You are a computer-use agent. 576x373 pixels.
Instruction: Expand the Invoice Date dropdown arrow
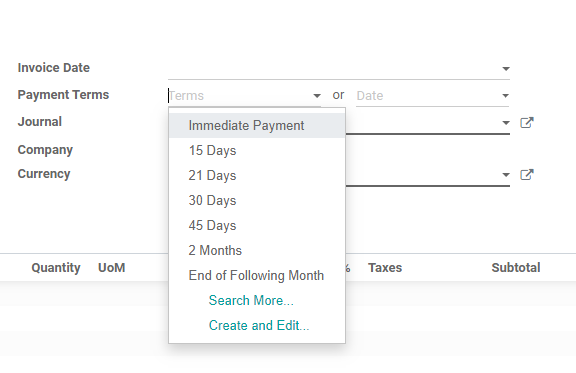(506, 69)
